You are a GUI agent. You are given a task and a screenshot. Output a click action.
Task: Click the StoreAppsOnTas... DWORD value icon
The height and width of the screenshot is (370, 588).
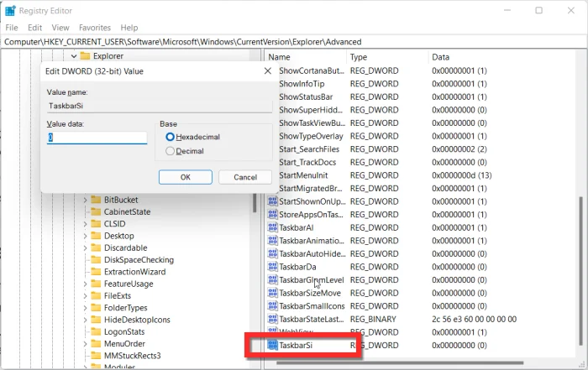(x=273, y=214)
